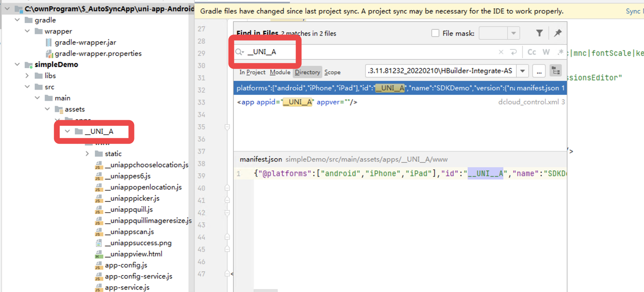Pin the Find in Files window open
The height and width of the screenshot is (292, 644).
coord(558,33)
